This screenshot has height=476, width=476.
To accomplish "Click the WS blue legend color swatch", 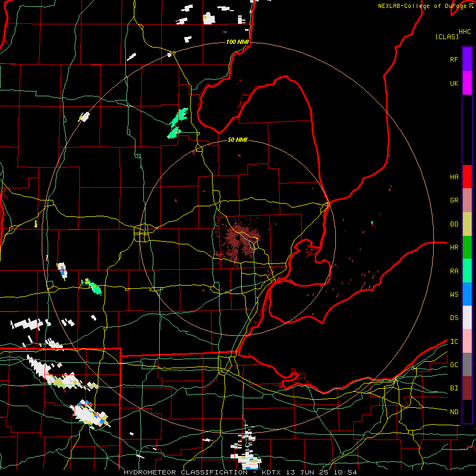I will [467, 294].
